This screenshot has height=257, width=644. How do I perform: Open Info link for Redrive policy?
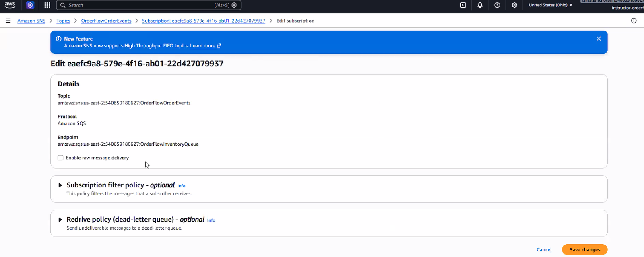point(211,220)
